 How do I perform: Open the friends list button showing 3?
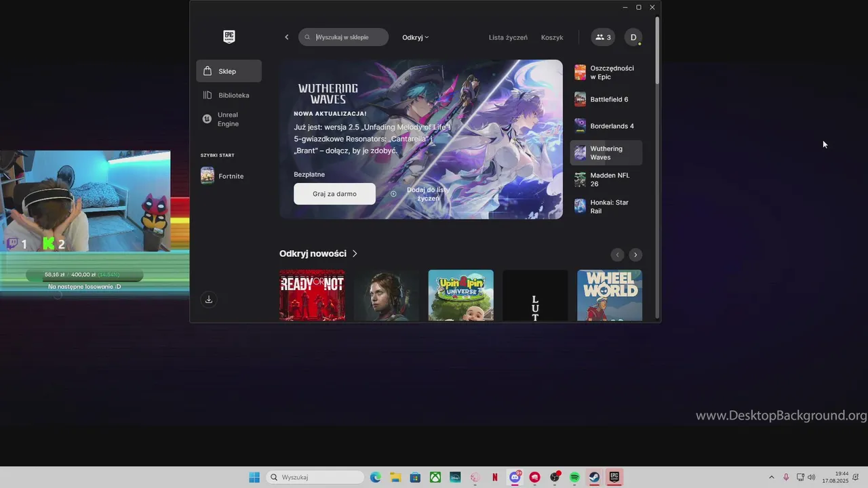tap(603, 37)
